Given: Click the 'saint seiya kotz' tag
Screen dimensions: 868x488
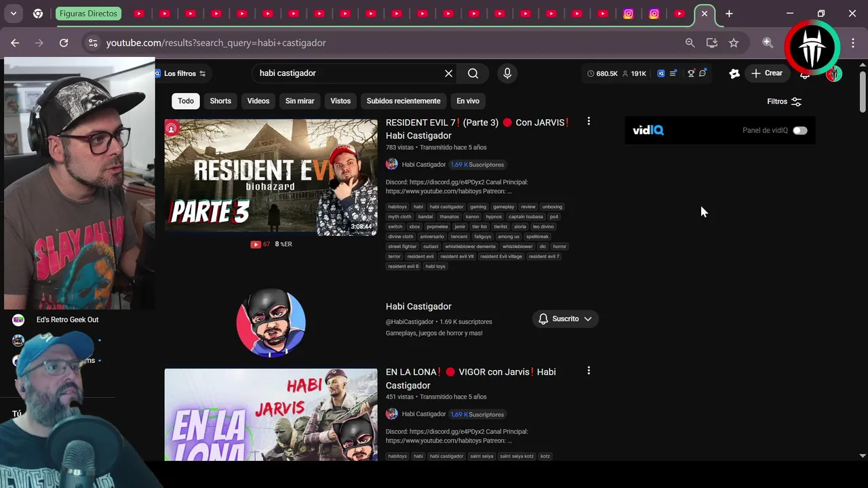Looking at the screenshot, I should tap(516, 456).
